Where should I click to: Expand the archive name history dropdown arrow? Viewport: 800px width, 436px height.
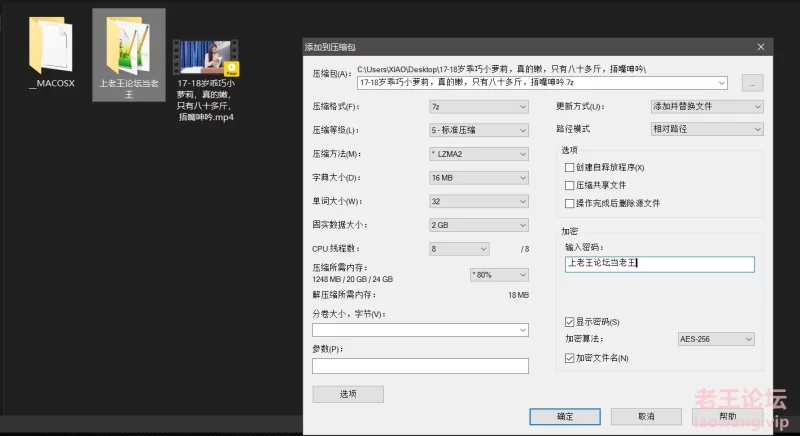click(x=721, y=83)
